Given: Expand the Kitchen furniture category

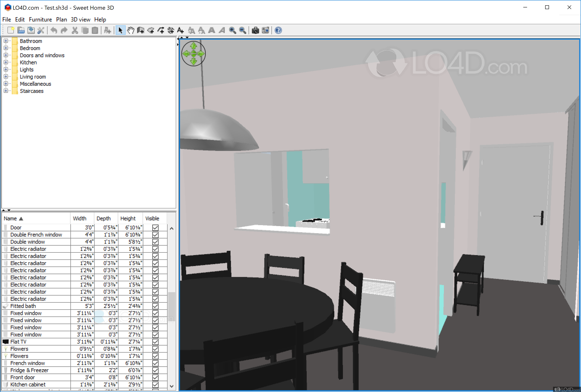Looking at the screenshot, I should point(6,62).
